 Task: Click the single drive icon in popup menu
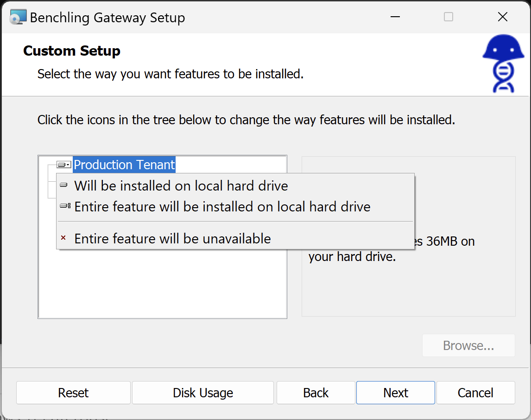(x=63, y=185)
